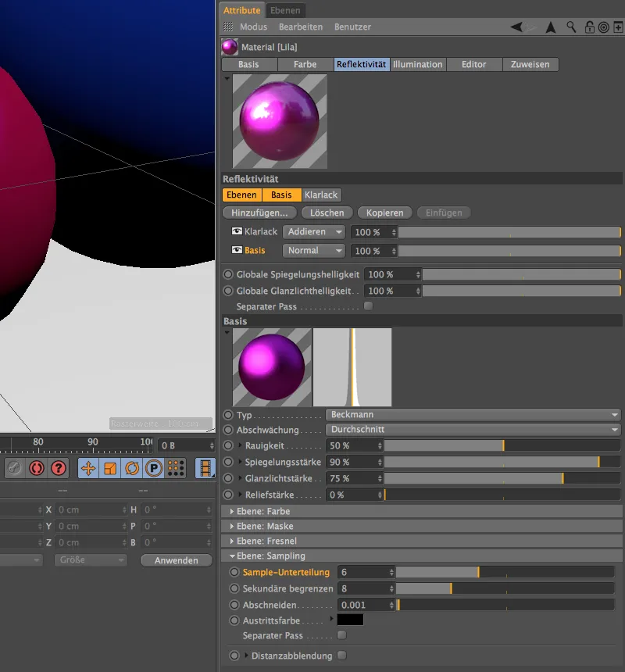Click the filmstrip playback options icon
Screen dimensions: 625x672
point(205,468)
